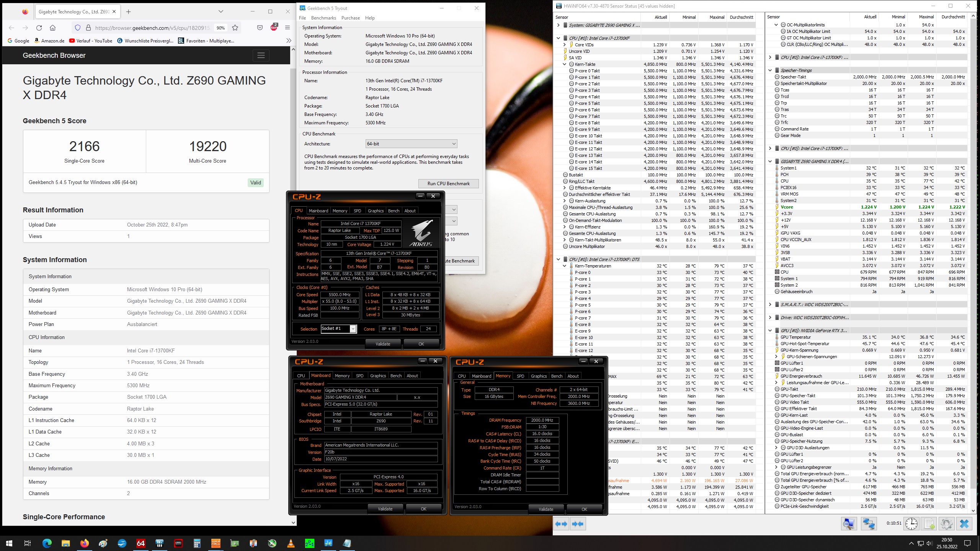Open the Geekbench File menu
The height and width of the screenshot is (551, 980).
[302, 18]
